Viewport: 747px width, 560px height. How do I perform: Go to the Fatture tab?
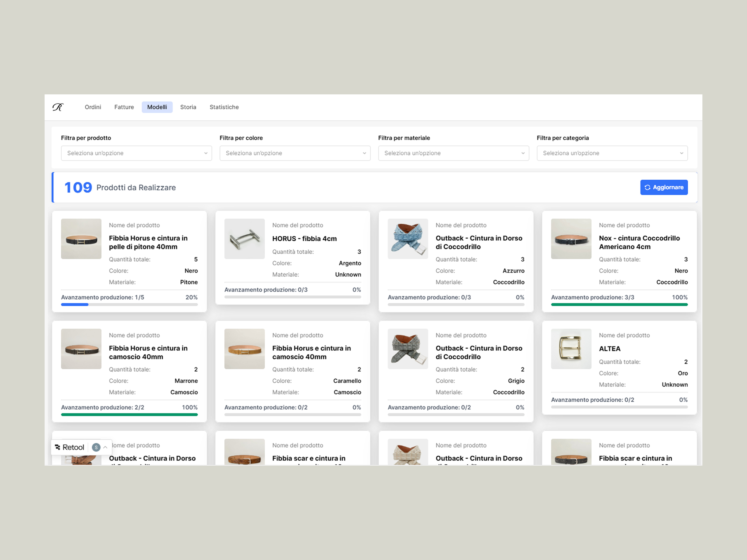coord(124,107)
